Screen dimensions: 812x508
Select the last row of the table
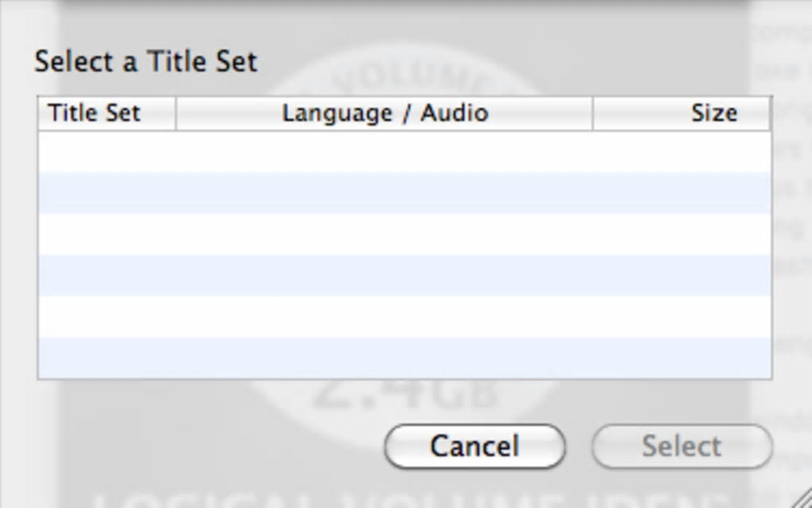click(x=404, y=358)
